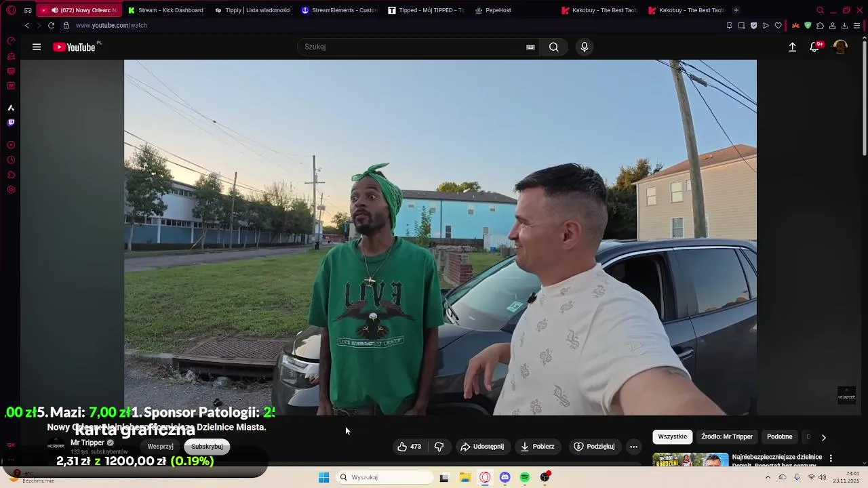Open the Opera main menu icon
The height and width of the screenshot is (488, 868).
tap(11, 10)
